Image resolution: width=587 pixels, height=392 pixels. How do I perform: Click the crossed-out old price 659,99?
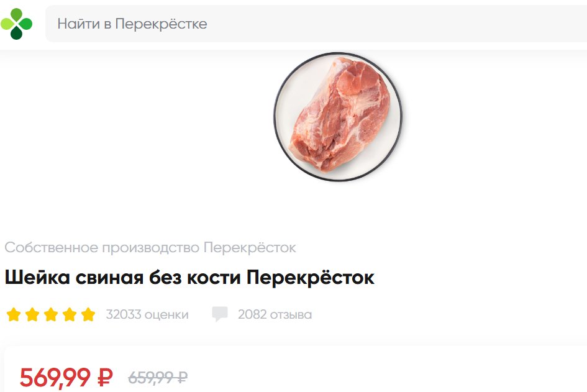click(x=150, y=377)
